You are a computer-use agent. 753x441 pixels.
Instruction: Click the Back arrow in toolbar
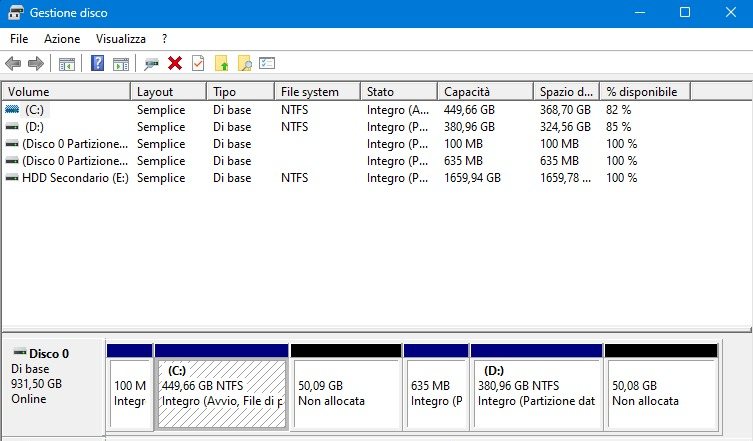click(13, 63)
